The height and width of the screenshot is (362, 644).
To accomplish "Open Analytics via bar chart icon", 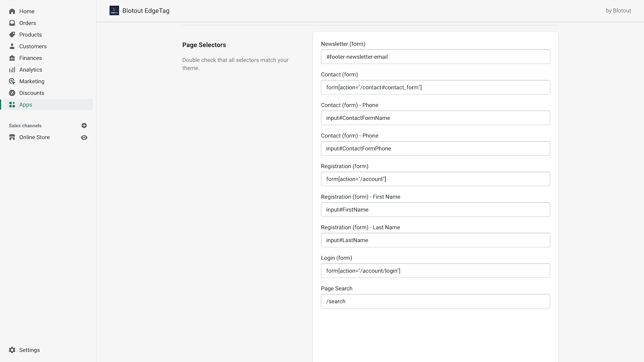I will coord(12,70).
